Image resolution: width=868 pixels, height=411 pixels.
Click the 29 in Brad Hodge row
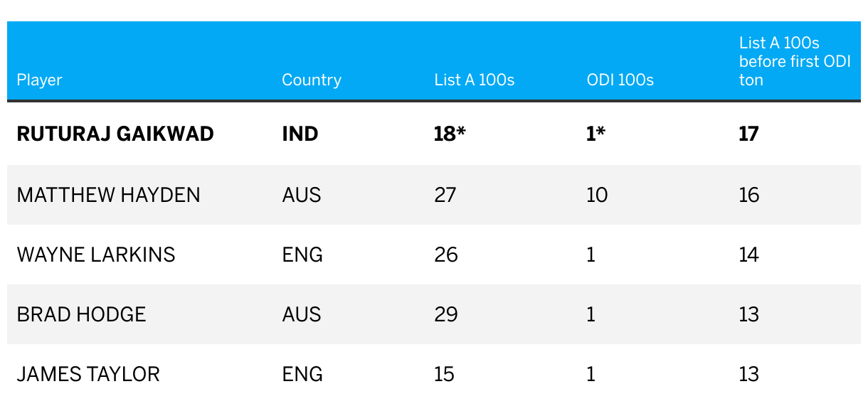pyautogui.click(x=446, y=314)
